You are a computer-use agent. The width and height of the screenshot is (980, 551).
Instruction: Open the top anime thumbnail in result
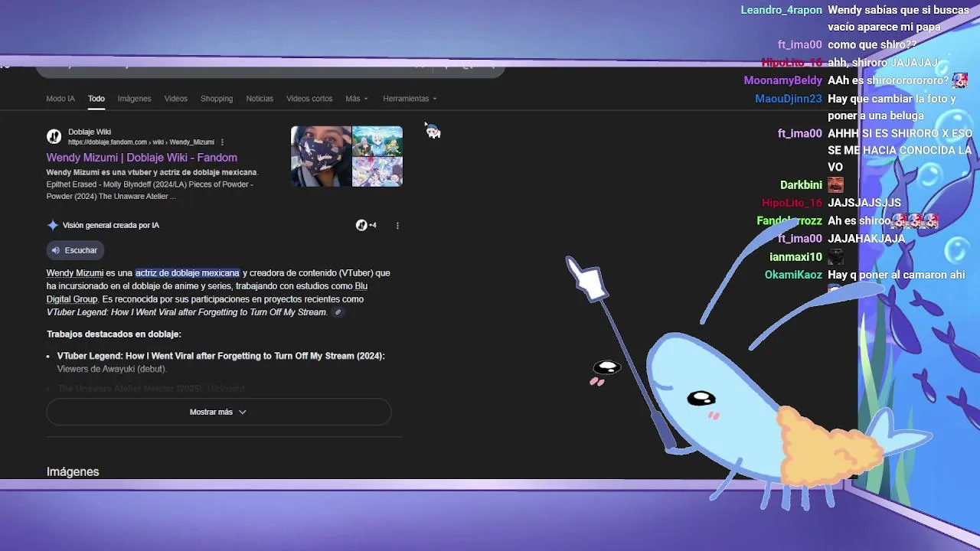pyautogui.click(x=377, y=141)
